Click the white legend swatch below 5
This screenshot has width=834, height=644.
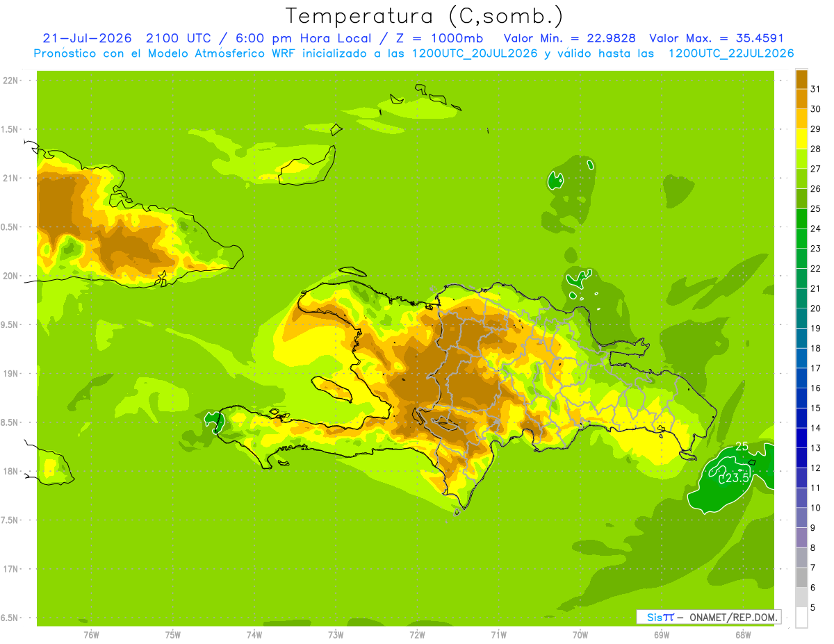click(801, 618)
